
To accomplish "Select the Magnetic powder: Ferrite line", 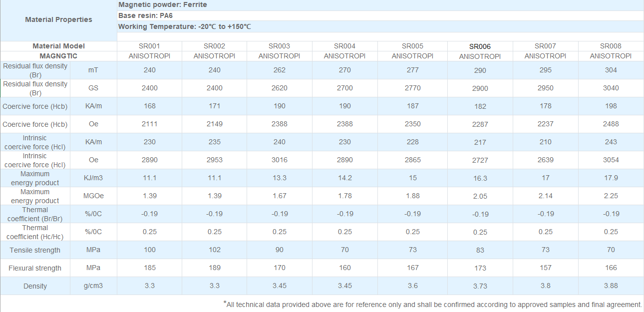I will (x=162, y=5).
